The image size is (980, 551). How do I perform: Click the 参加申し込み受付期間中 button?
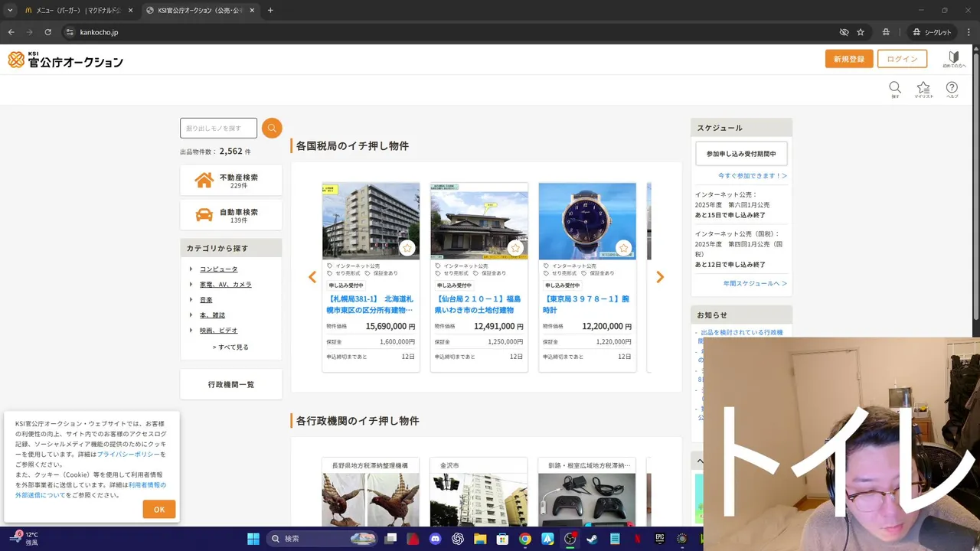pyautogui.click(x=741, y=154)
